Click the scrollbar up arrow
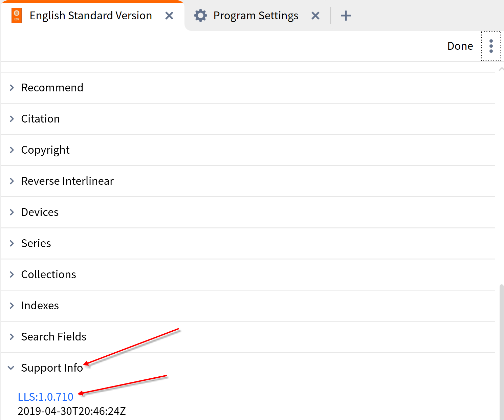This screenshot has height=420, width=504. [x=501, y=69]
